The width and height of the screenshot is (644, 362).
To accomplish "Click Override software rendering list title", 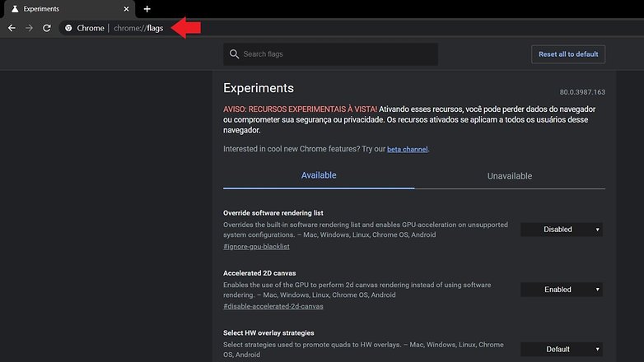I will tap(273, 213).
